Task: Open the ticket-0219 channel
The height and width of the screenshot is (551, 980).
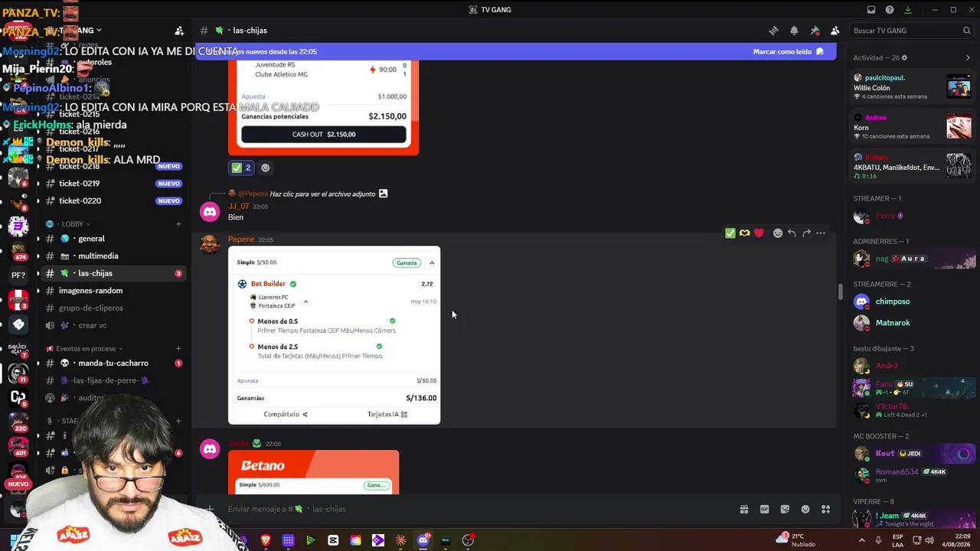Action: pyautogui.click(x=113, y=184)
